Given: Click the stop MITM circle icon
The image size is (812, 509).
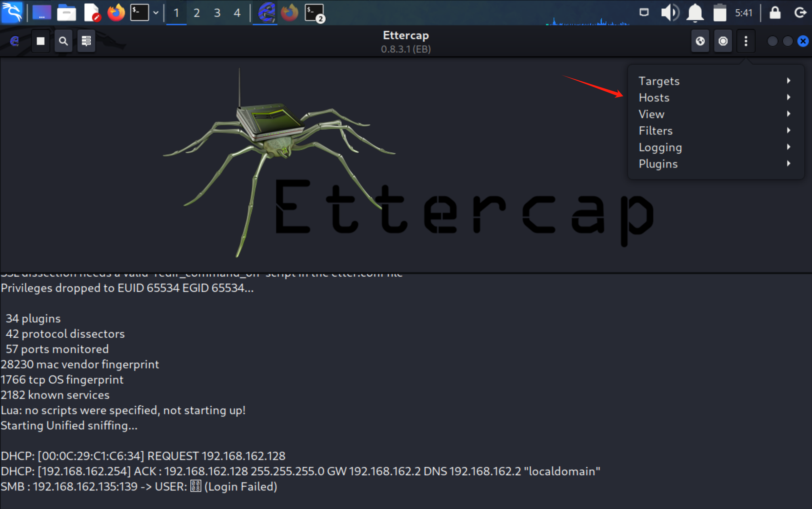Looking at the screenshot, I should (723, 41).
